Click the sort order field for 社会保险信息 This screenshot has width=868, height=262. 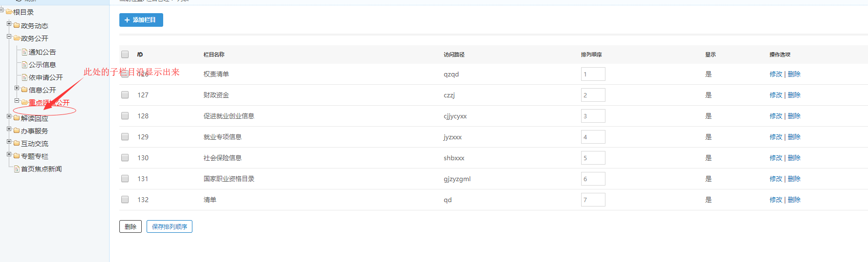pyautogui.click(x=593, y=158)
